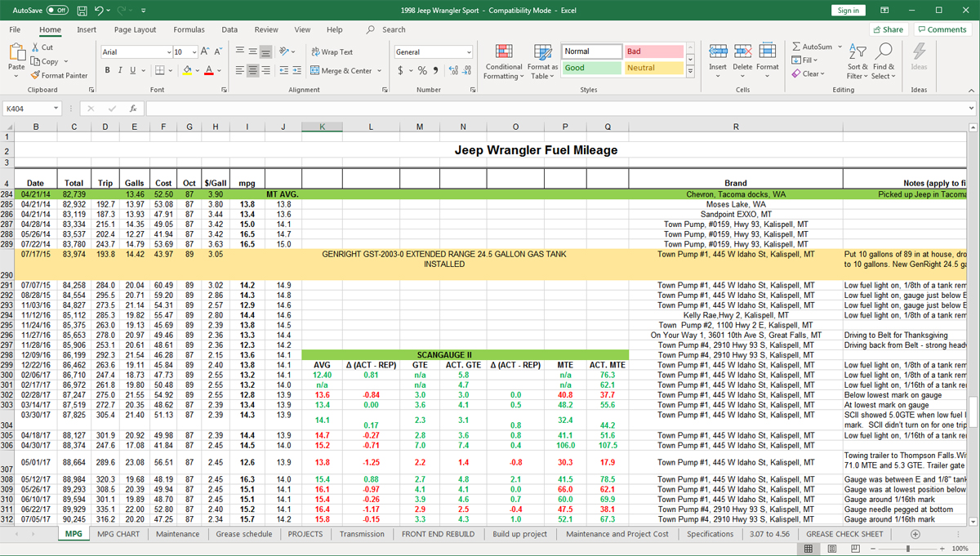Click the Format Painter brush

pyautogui.click(x=36, y=75)
